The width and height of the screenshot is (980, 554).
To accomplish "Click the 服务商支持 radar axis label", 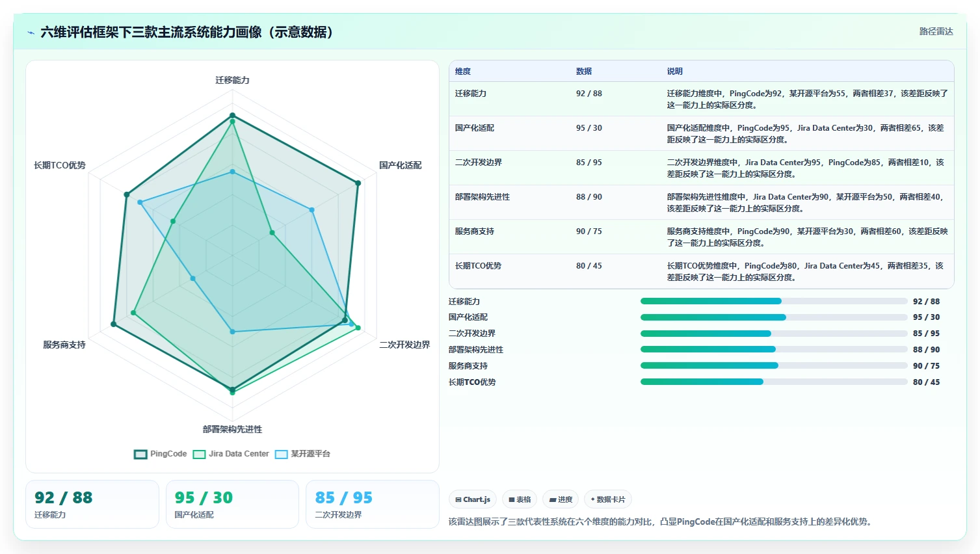I will coord(64,345).
